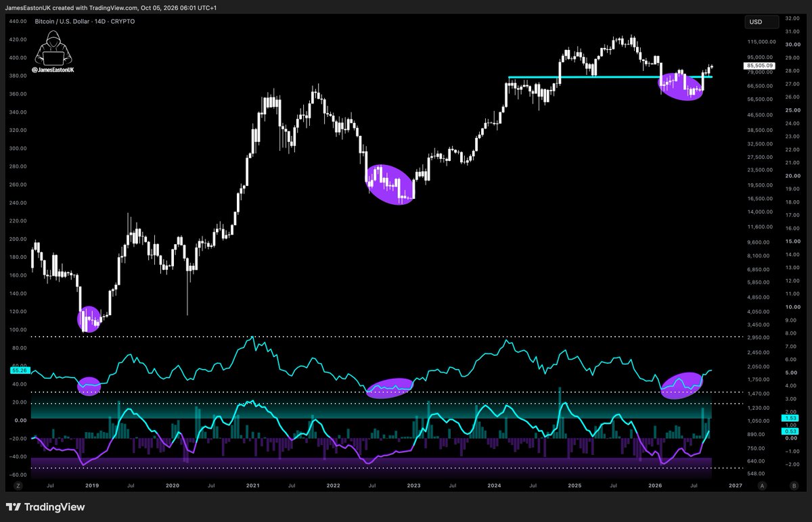Viewport: 812px width, 522px height.
Task: Click the 440.00 left axis label
Action: (x=17, y=22)
